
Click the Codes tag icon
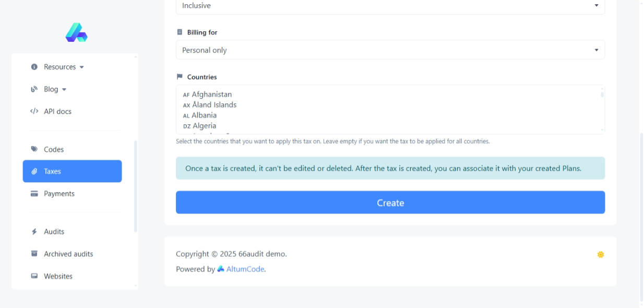34,149
